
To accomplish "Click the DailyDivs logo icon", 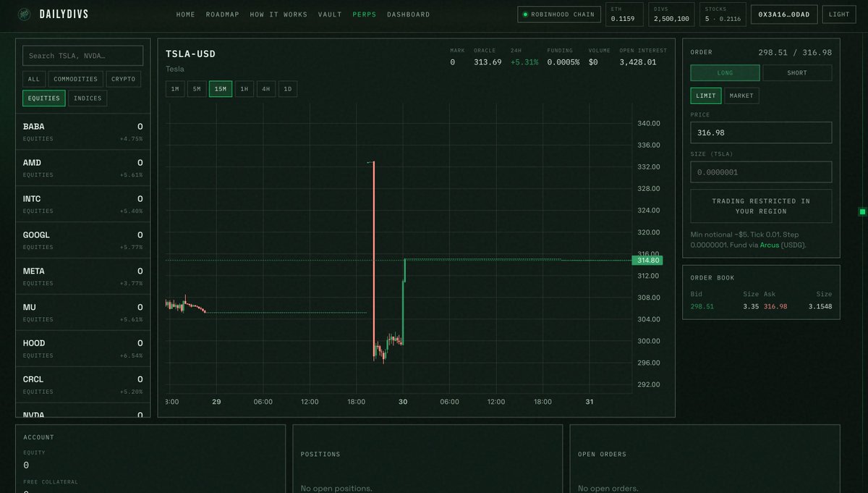I will tap(24, 14).
